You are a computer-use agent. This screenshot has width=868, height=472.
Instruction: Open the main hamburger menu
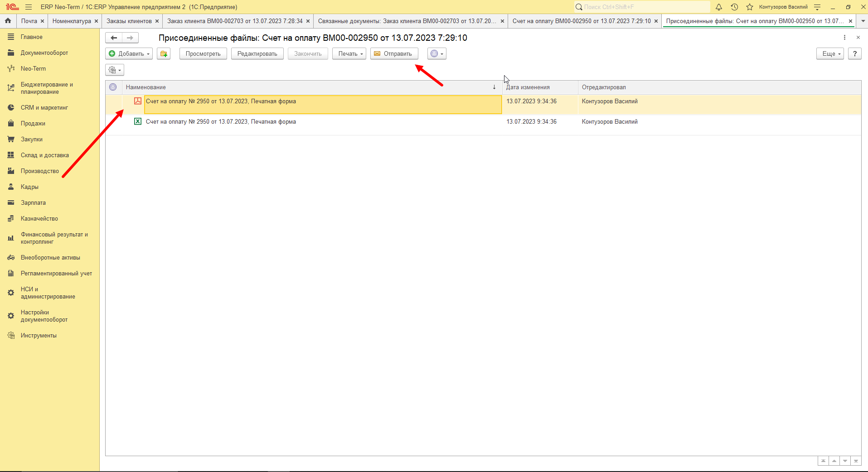point(29,7)
